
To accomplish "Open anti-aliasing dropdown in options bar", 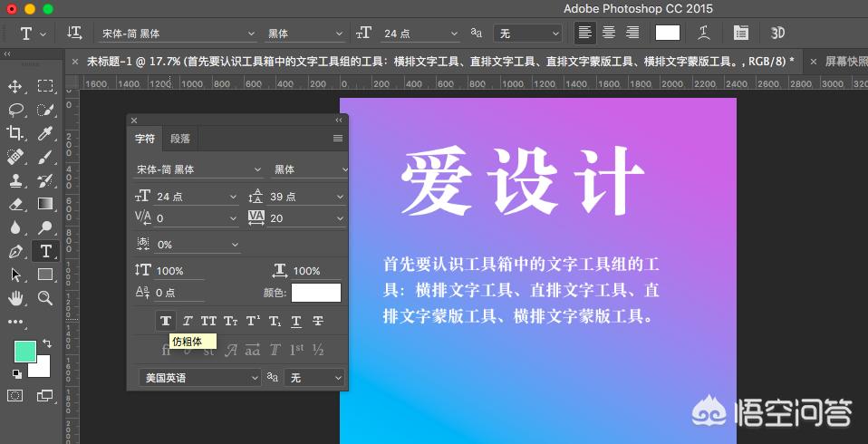I will (x=527, y=34).
